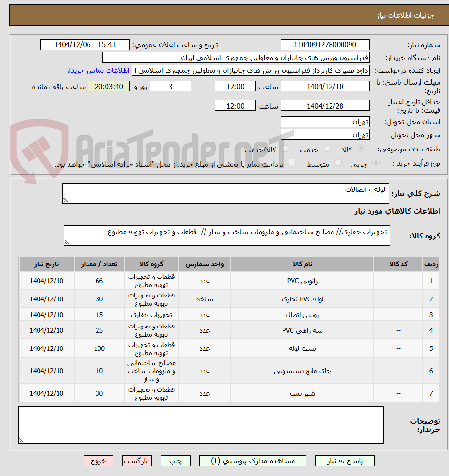Click the quantity 10 cell
The image size is (449, 476).
[x=99, y=371]
